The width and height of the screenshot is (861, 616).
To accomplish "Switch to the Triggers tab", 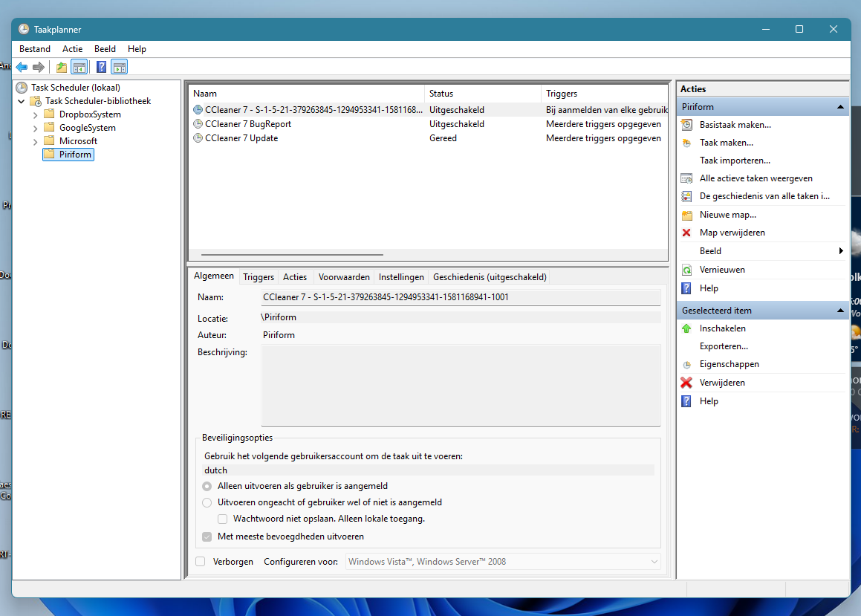I will coord(258,277).
